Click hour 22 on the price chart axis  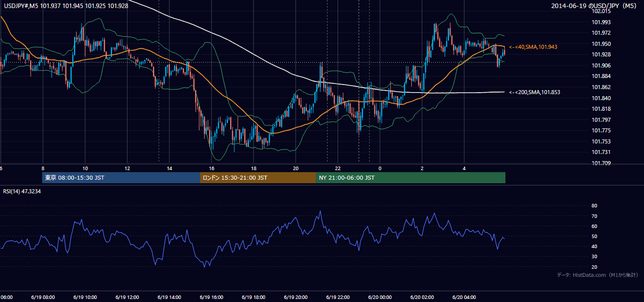pyautogui.click(x=338, y=169)
